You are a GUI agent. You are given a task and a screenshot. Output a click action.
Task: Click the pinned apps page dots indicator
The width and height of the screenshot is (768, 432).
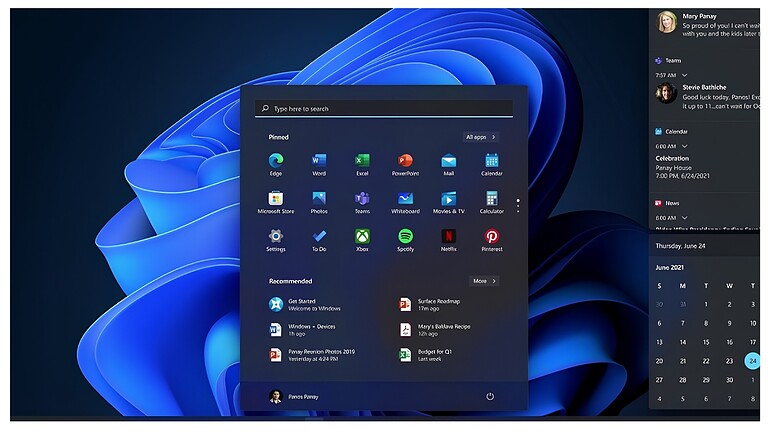(518, 206)
